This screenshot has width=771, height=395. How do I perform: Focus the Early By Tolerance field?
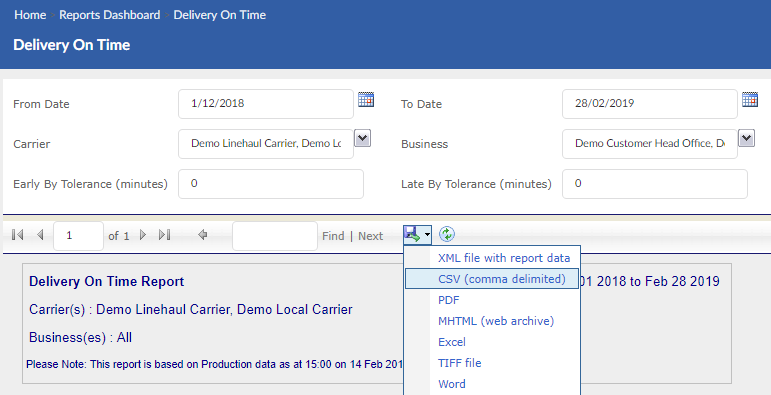point(271,184)
